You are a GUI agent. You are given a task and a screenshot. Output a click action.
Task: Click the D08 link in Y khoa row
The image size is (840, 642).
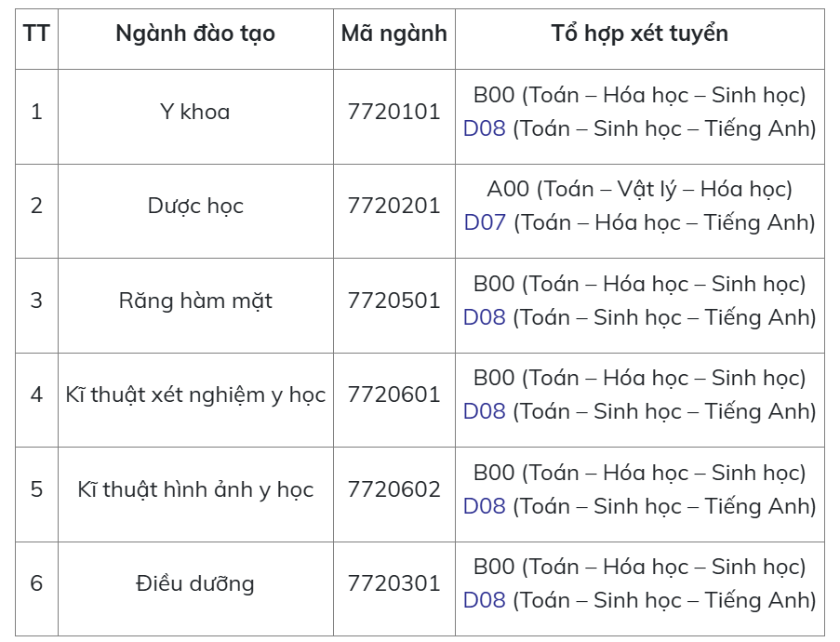pos(484,128)
